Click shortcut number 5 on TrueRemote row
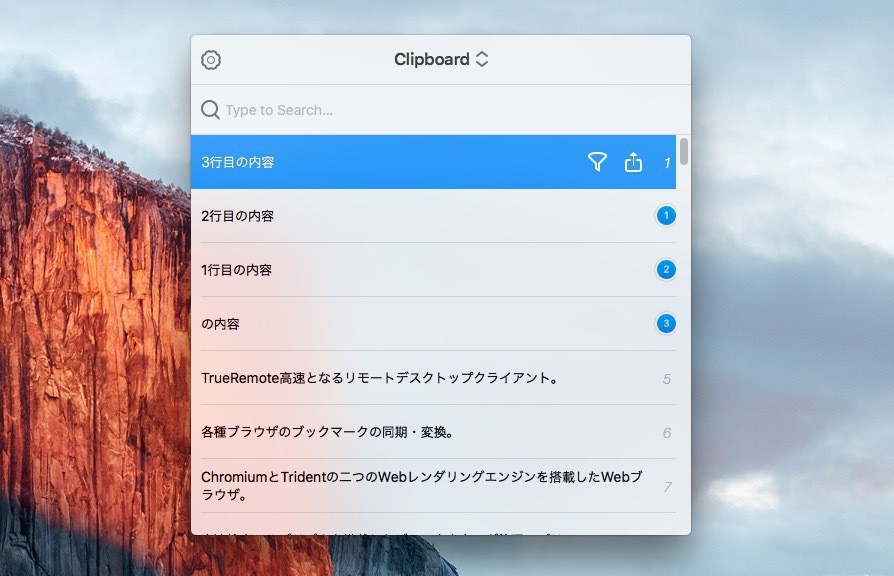The height and width of the screenshot is (576, 894). pos(667,379)
